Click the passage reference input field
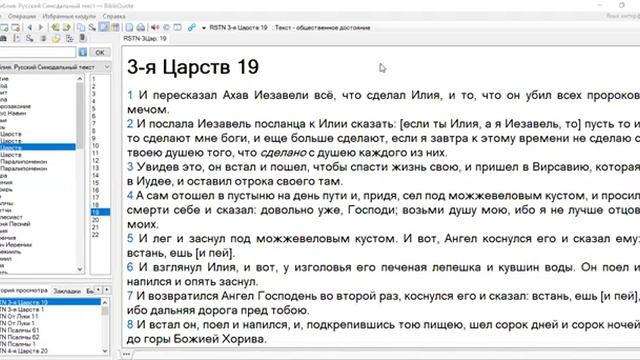 (x=38, y=52)
